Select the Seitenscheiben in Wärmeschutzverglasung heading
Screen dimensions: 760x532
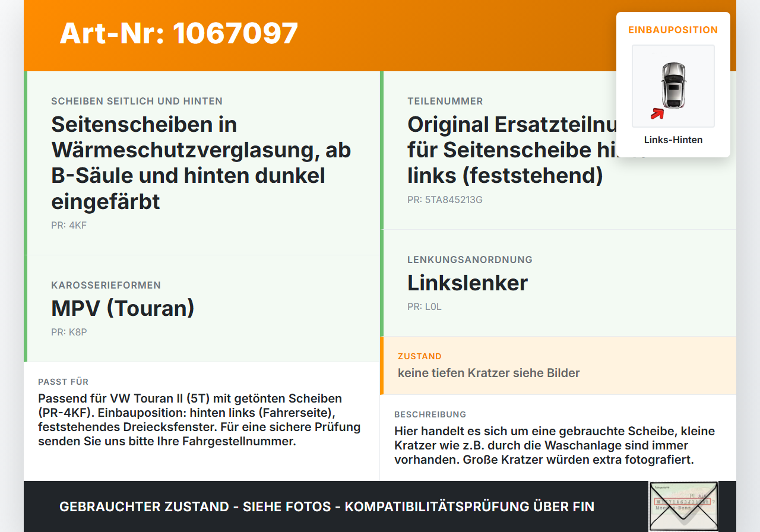[x=201, y=163]
